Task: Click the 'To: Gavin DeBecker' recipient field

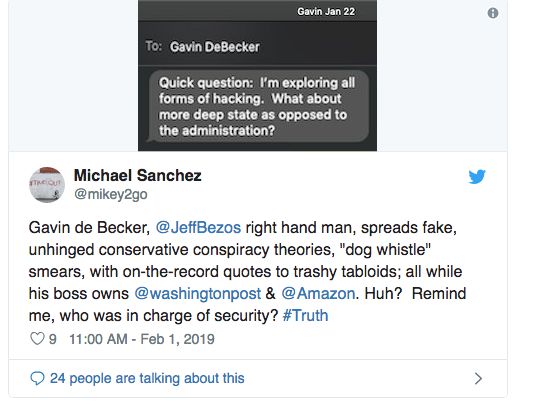Action: [257, 47]
